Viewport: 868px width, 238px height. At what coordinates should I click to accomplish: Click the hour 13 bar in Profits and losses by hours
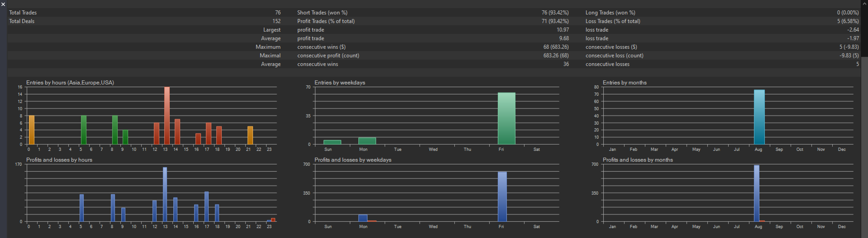tap(165, 195)
